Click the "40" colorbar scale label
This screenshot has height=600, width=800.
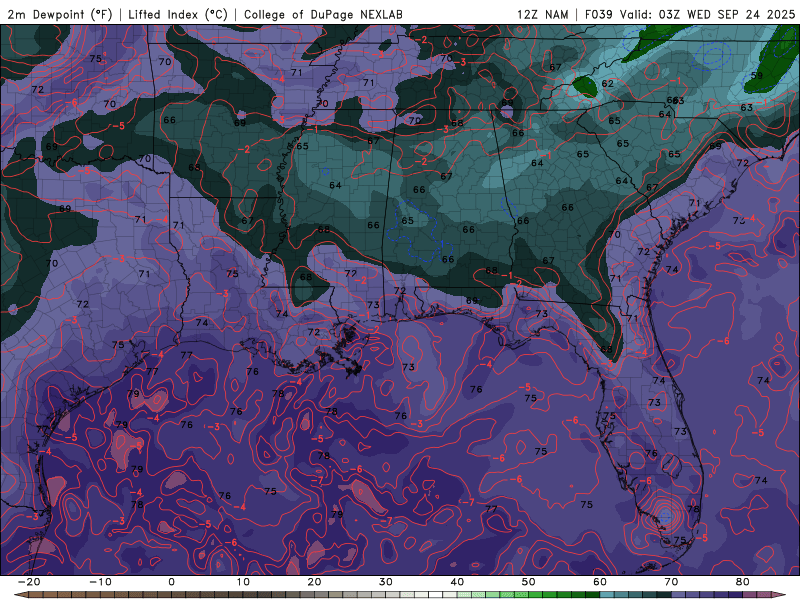coord(457,582)
